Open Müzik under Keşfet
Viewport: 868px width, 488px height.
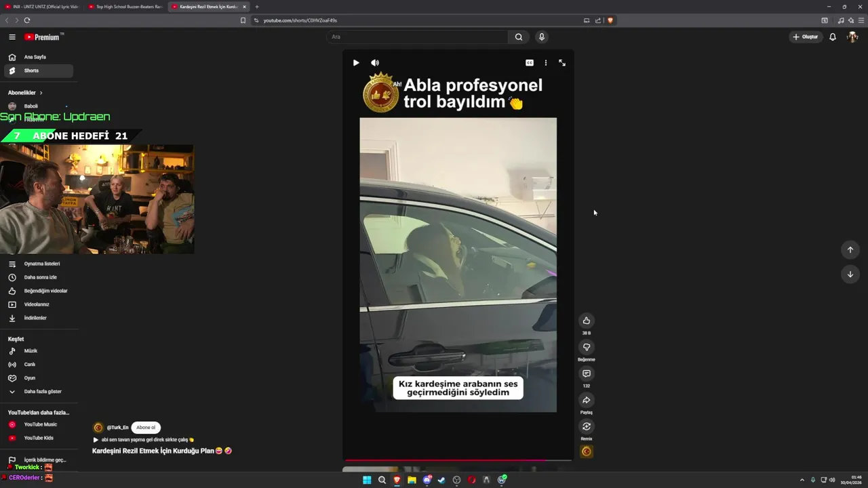pyautogui.click(x=39, y=351)
